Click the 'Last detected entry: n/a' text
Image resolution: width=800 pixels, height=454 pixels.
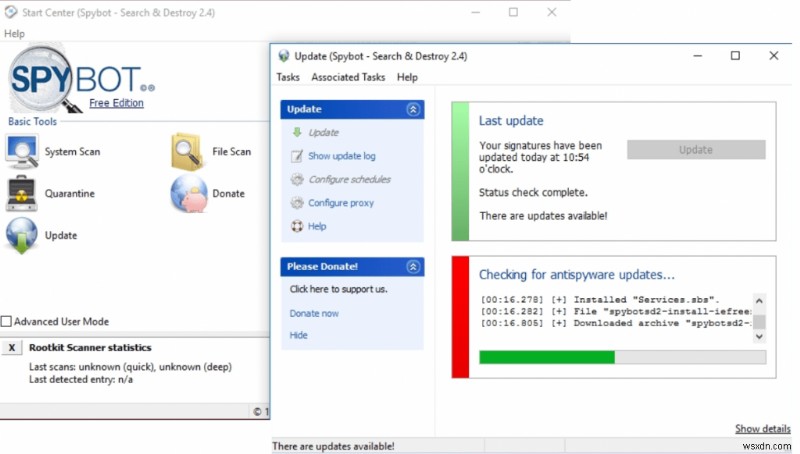coord(81,380)
